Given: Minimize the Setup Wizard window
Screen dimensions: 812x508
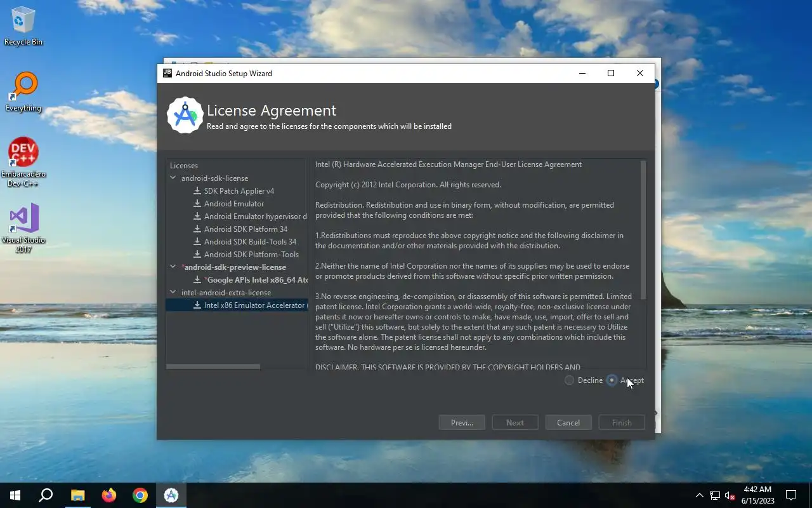Looking at the screenshot, I should 582,73.
